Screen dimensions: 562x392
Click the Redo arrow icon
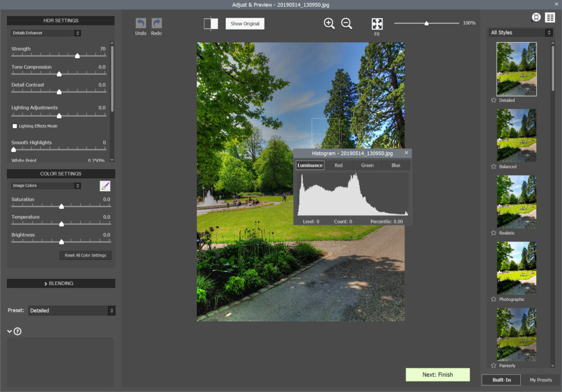(156, 24)
